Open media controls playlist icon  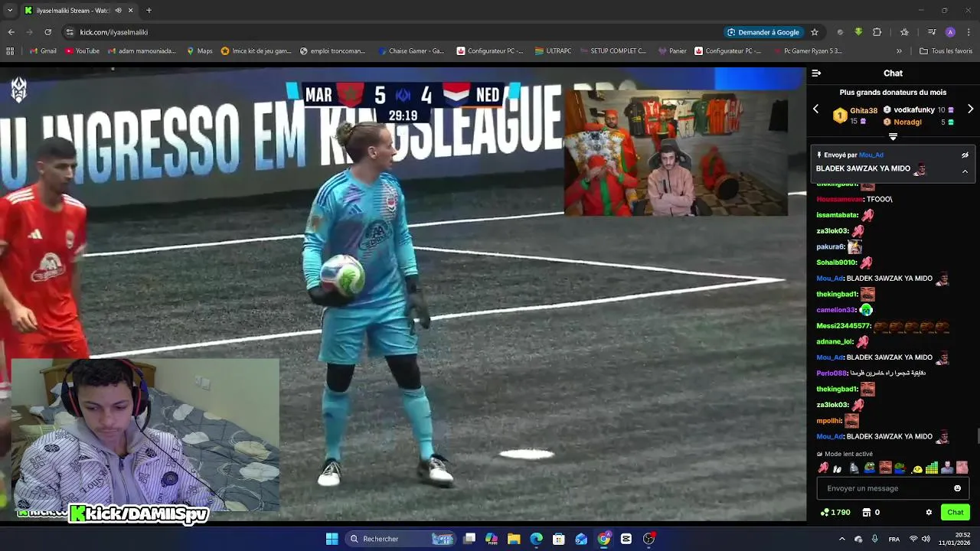click(932, 32)
